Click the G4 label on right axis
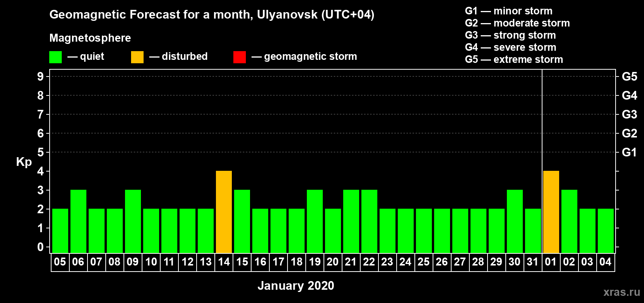The image size is (644, 303). tap(629, 95)
